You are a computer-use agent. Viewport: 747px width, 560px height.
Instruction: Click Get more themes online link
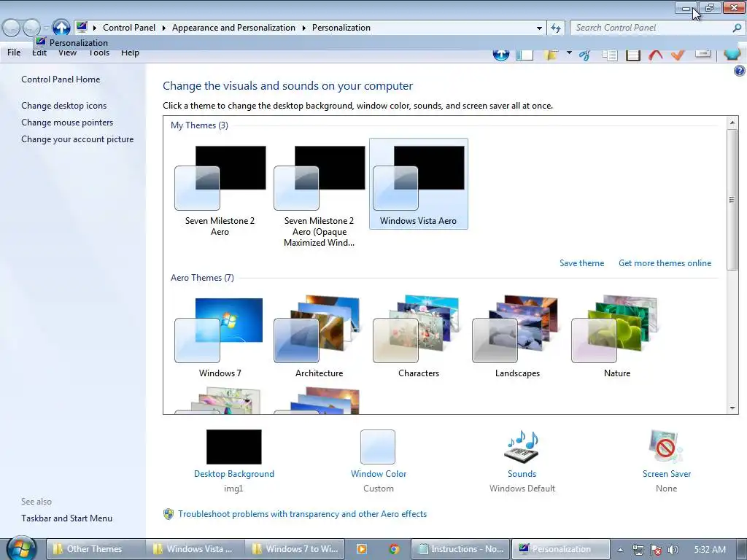pyautogui.click(x=665, y=262)
